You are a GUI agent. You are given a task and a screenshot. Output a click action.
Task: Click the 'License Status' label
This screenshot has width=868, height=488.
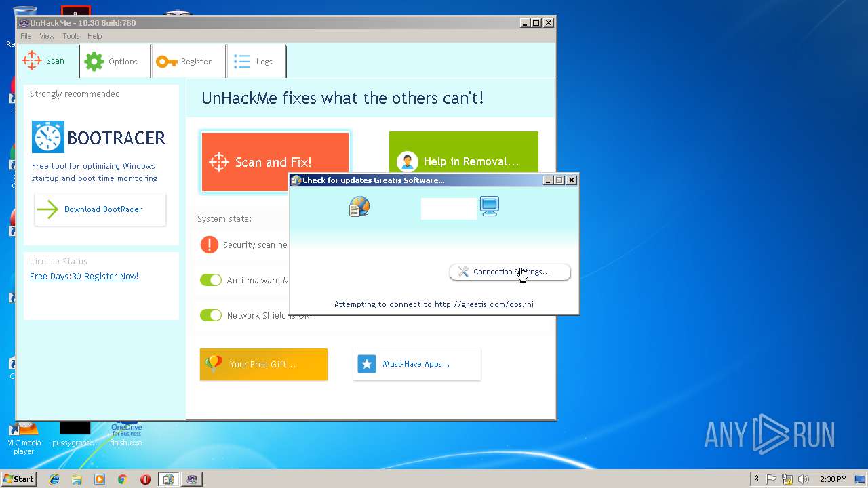coord(58,262)
